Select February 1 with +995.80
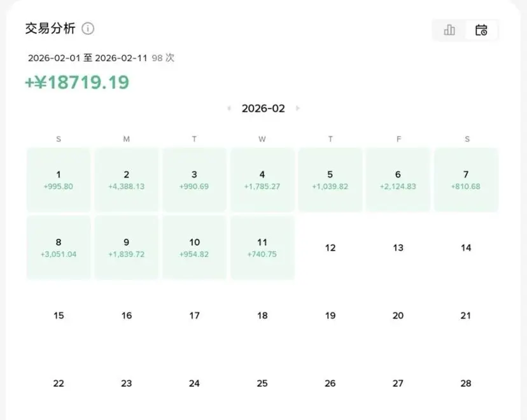The width and height of the screenshot is (527, 420). [x=59, y=180]
